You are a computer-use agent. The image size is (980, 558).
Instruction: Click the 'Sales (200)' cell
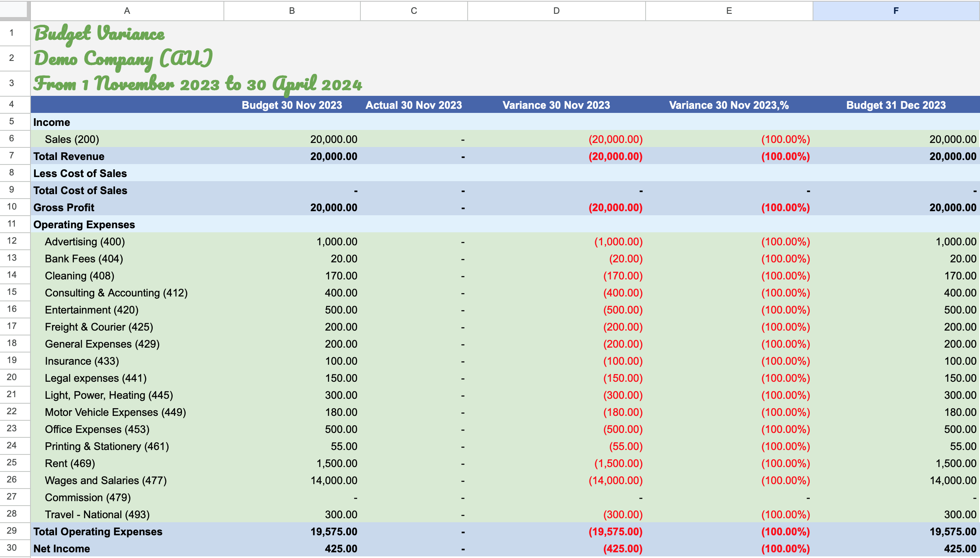[x=127, y=139]
